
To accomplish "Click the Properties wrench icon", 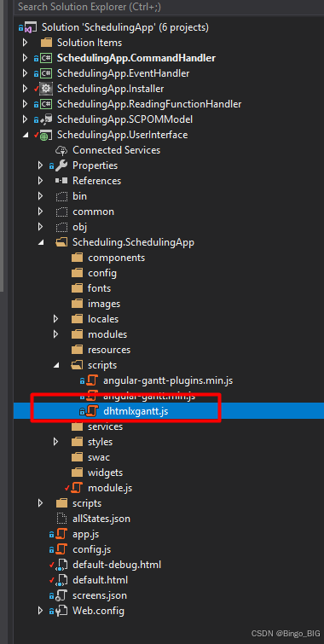I will (61, 165).
